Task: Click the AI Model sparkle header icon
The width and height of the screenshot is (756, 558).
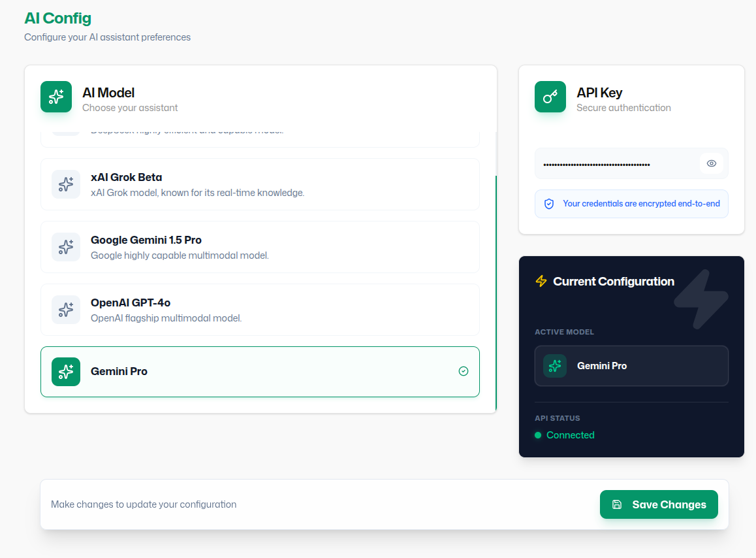Action: pos(56,97)
